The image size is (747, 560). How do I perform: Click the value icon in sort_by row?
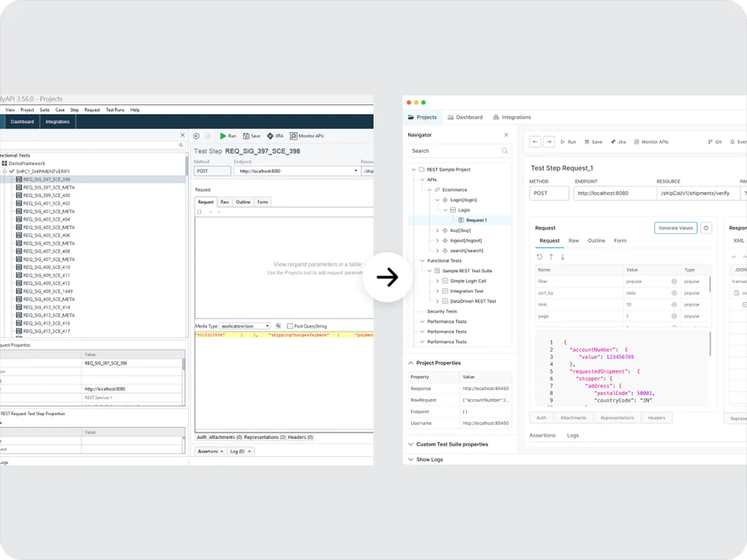(674, 293)
